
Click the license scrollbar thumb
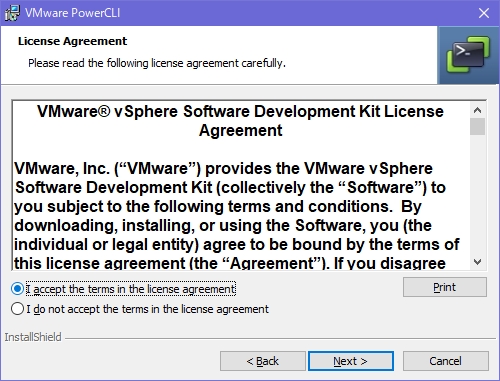pos(477,127)
